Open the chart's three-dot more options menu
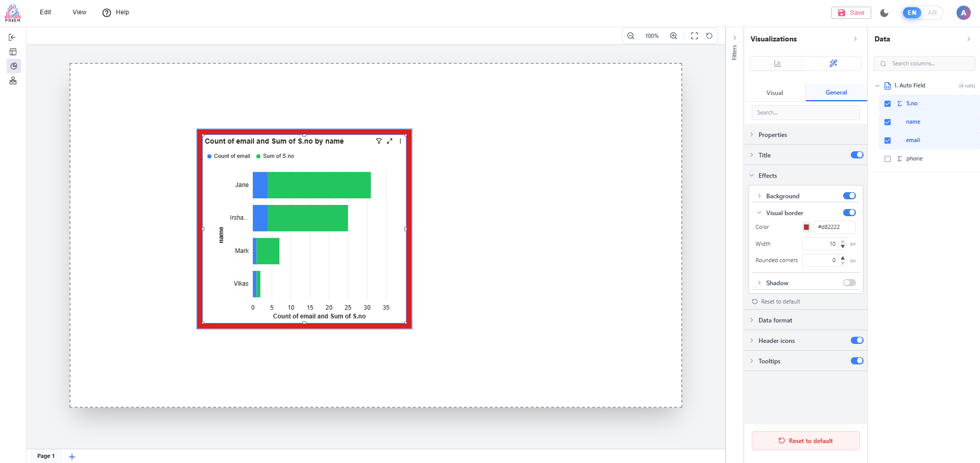Image resolution: width=980 pixels, height=463 pixels. 400,141
